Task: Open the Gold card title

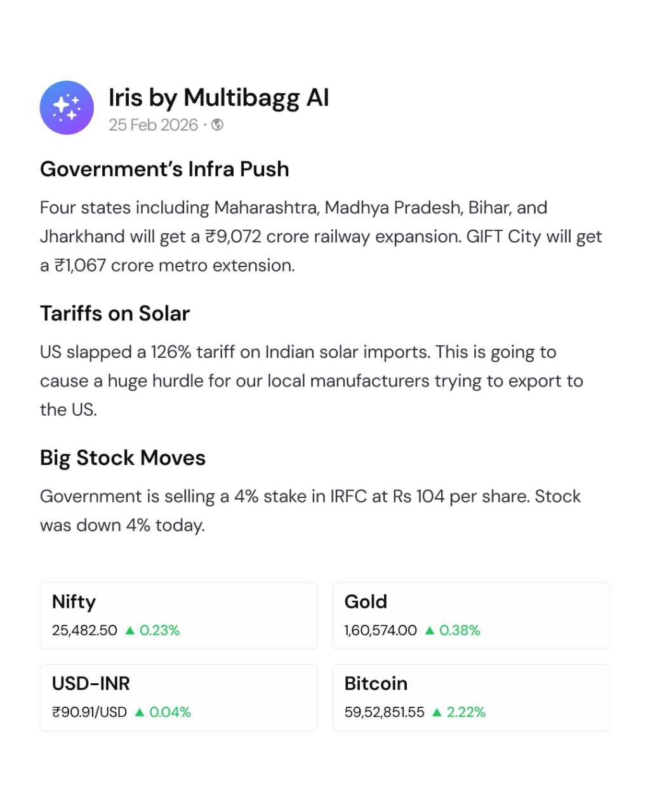Action: point(366,602)
